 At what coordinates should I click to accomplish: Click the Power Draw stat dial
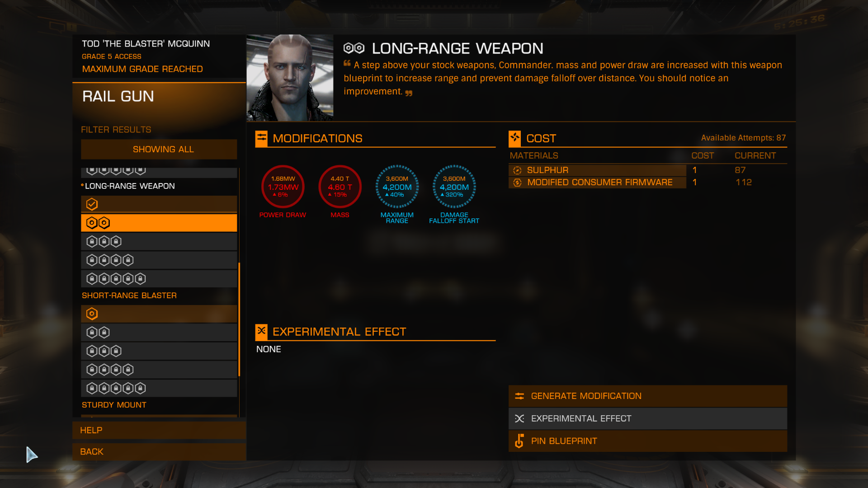pyautogui.click(x=283, y=187)
